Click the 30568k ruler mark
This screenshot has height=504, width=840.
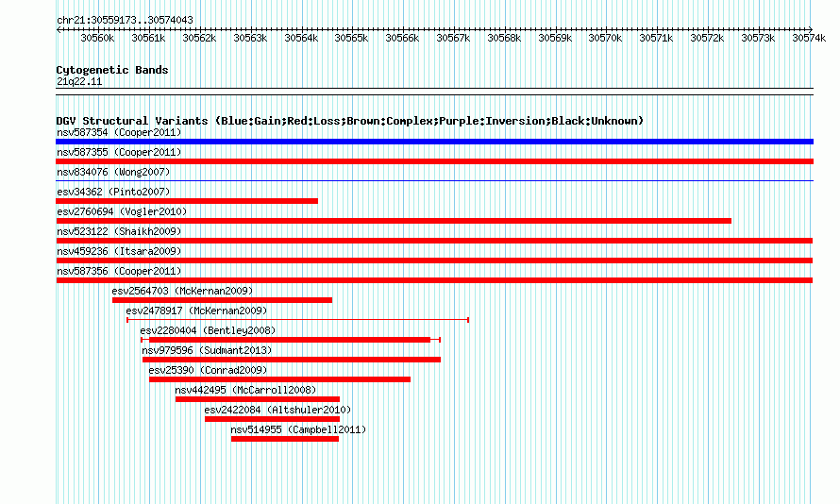504,38
